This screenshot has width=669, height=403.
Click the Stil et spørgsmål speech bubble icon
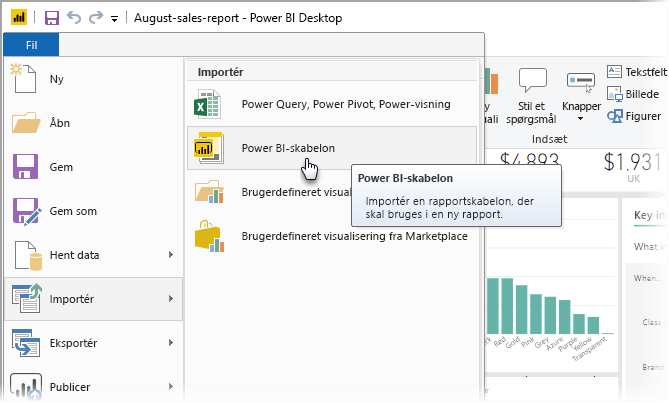pyautogui.click(x=532, y=80)
